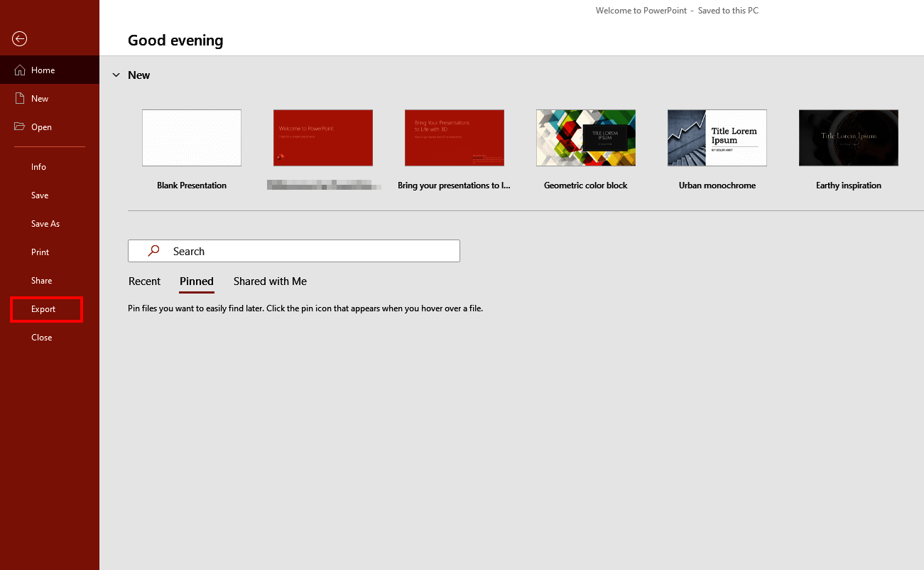Image resolution: width=924 pixels, height=570 pixels.
Task: Switch to the Shared with Me tab
Action: pyautogui.click(x=270, y=281)
